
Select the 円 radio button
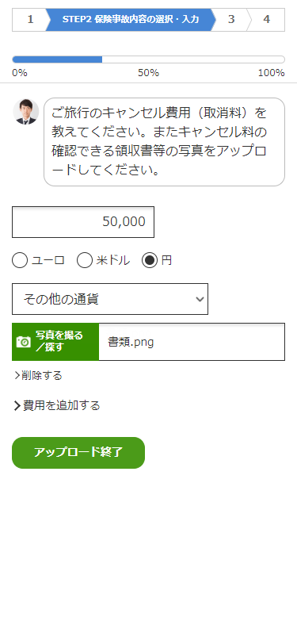[x=150, y=260]
